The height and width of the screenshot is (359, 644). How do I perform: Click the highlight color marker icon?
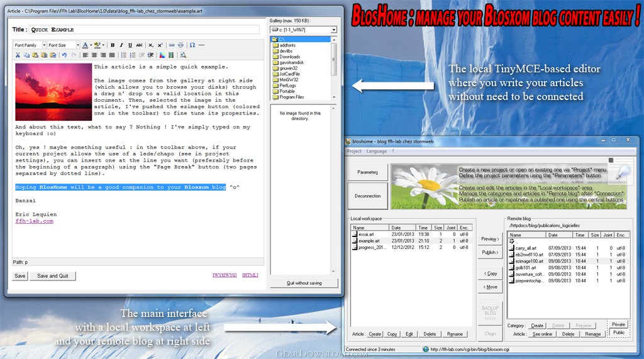pos(97,45)
